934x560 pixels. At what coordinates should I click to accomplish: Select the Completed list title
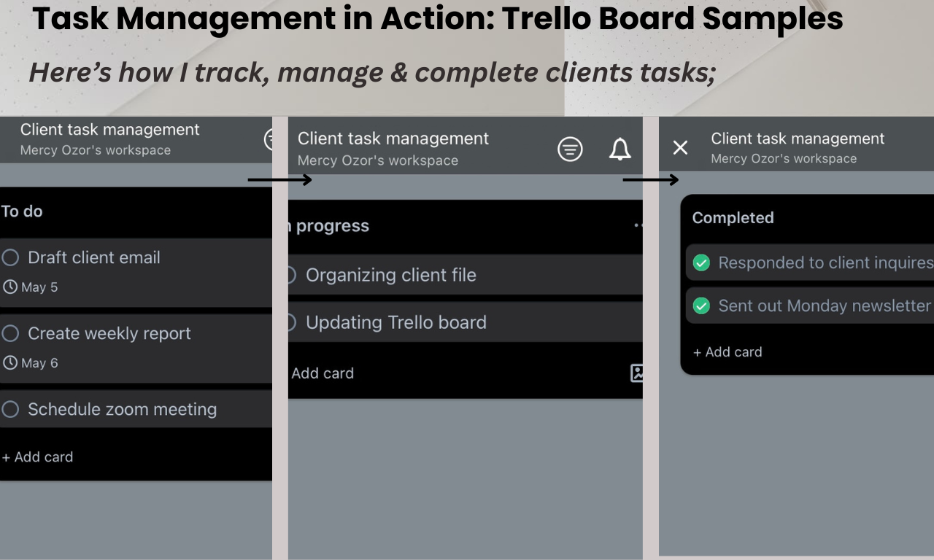point(733,218)
